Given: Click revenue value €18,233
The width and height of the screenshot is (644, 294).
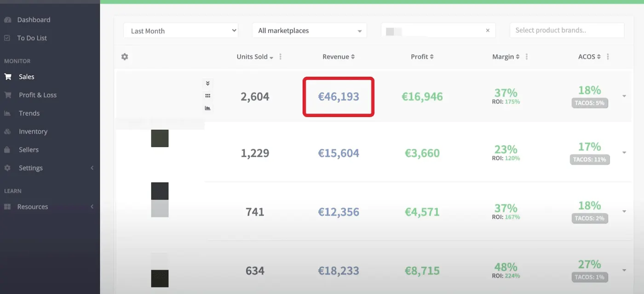Looking at the screenshot, I should 339,271.
